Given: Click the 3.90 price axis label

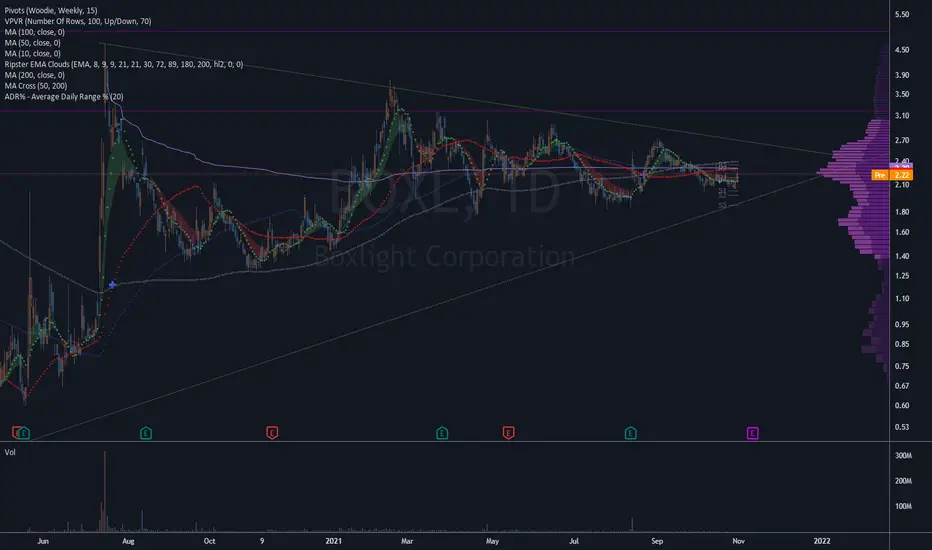Looking at the screenshot, I should click(902, 75).
